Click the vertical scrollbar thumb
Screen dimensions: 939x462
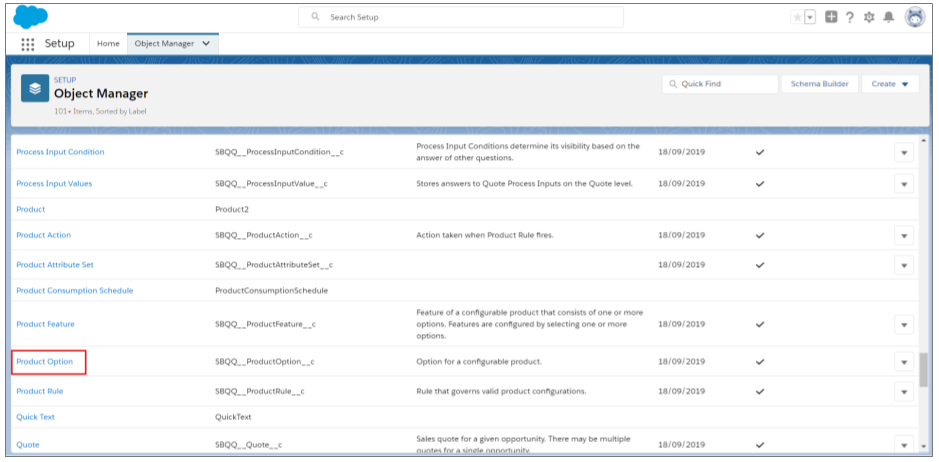point(924,370)
